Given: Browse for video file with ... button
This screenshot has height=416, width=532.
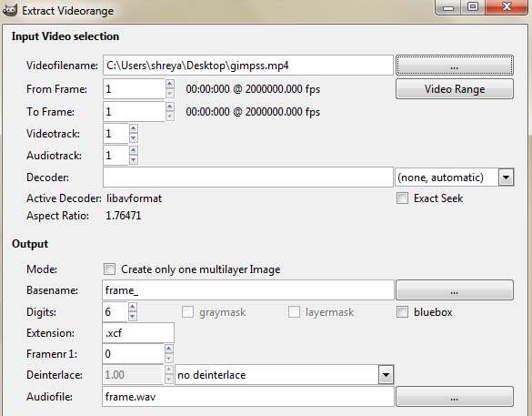Looking at the screenshot, I should (455, 66).
